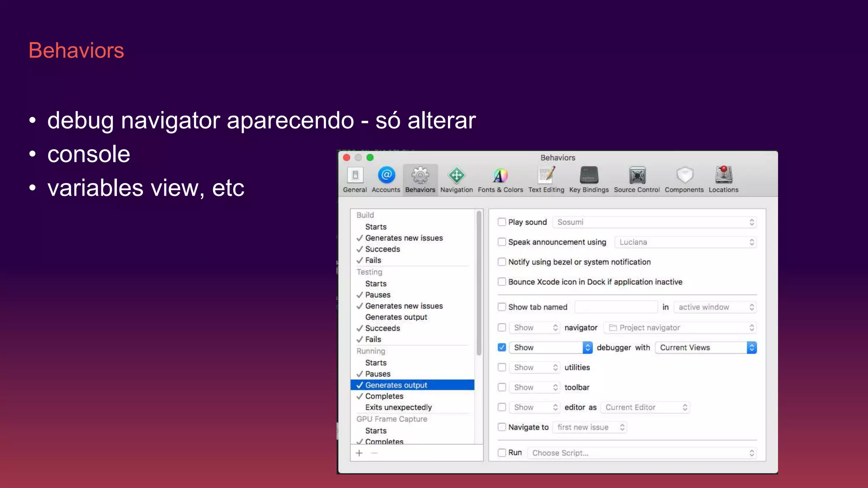Open the active window dropdown
868x488 pixels.
[x=715, y=307]
